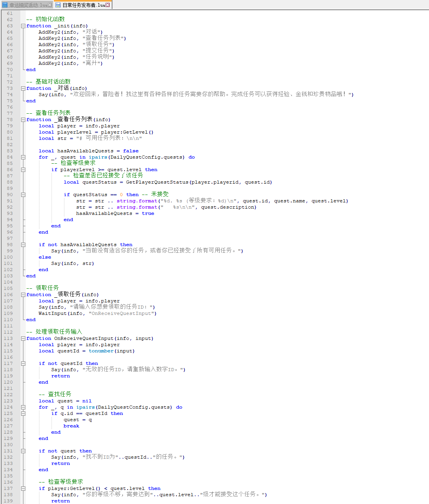Fold the for loop at line 124
Screen dimensions: 429x504
pyautogui.click(x=23, y=407)
